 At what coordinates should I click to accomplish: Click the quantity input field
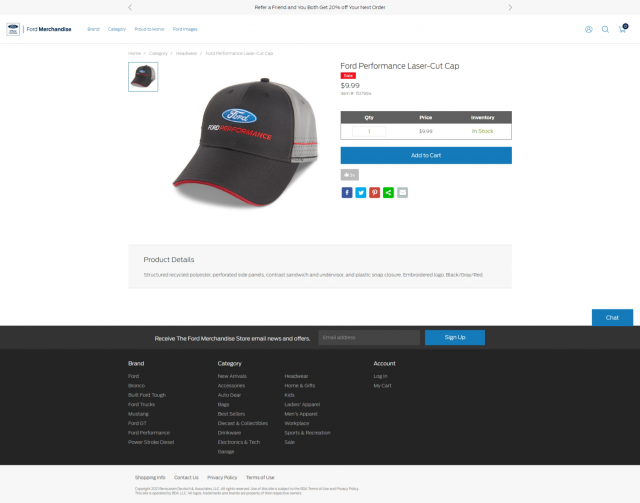pyautogui.click(x=369, y=131)
